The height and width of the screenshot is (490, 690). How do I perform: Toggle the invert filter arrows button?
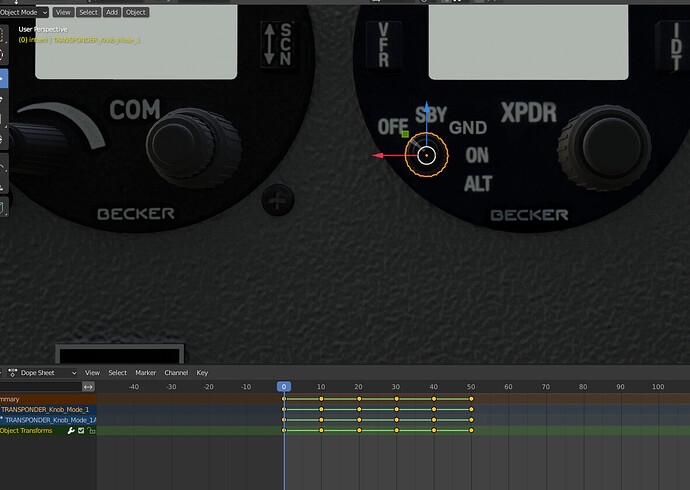click(88, 387)
